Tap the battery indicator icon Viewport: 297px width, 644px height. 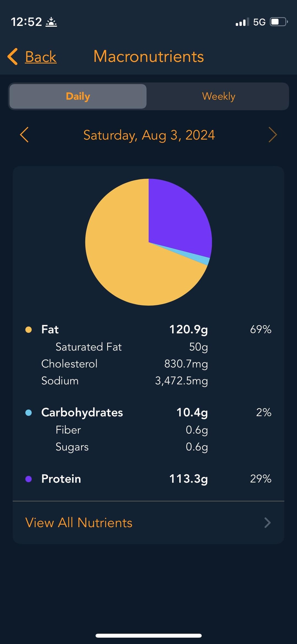coord(279,22)
